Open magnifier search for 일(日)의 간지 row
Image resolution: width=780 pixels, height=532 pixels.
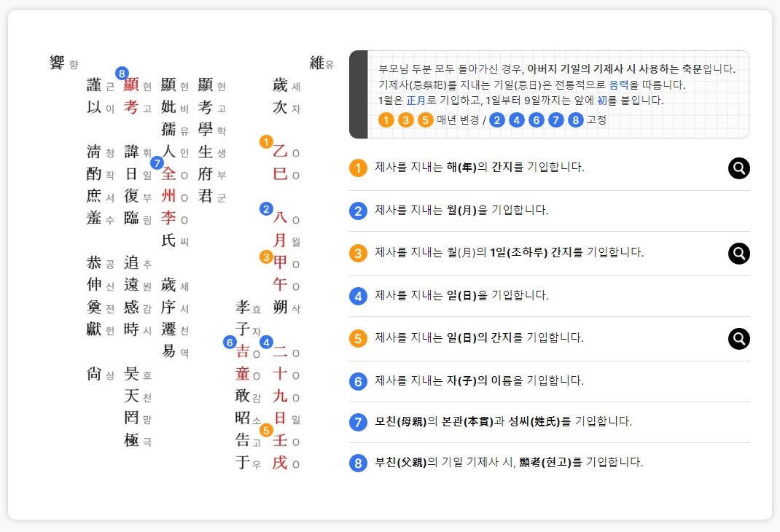[x=738, y=339]
